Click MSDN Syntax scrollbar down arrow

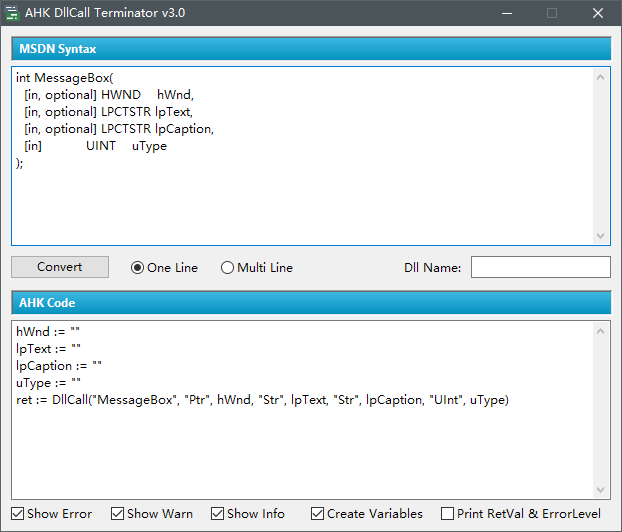click(x=601, y=236)
